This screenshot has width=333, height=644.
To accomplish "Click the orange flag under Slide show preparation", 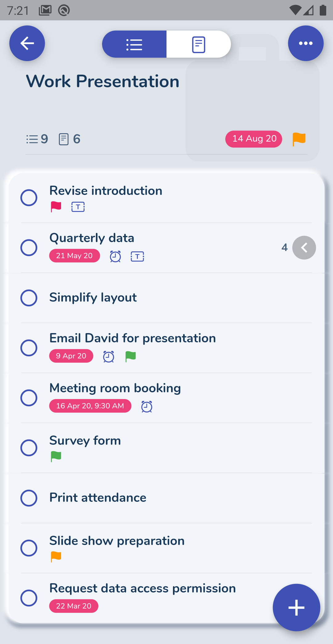I will click(x=56, y=556).
